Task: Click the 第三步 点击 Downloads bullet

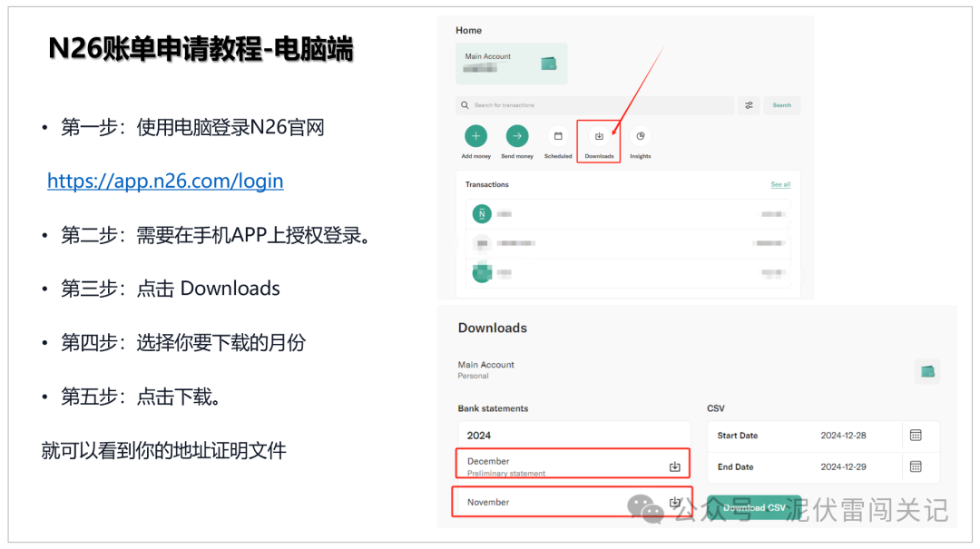Action: click(x=170, y=289)
